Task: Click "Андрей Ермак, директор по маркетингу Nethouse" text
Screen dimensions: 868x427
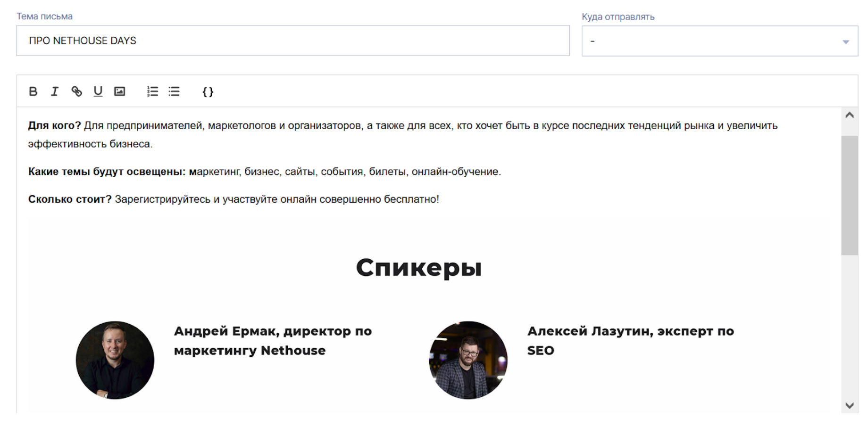Action: point(273,341)
